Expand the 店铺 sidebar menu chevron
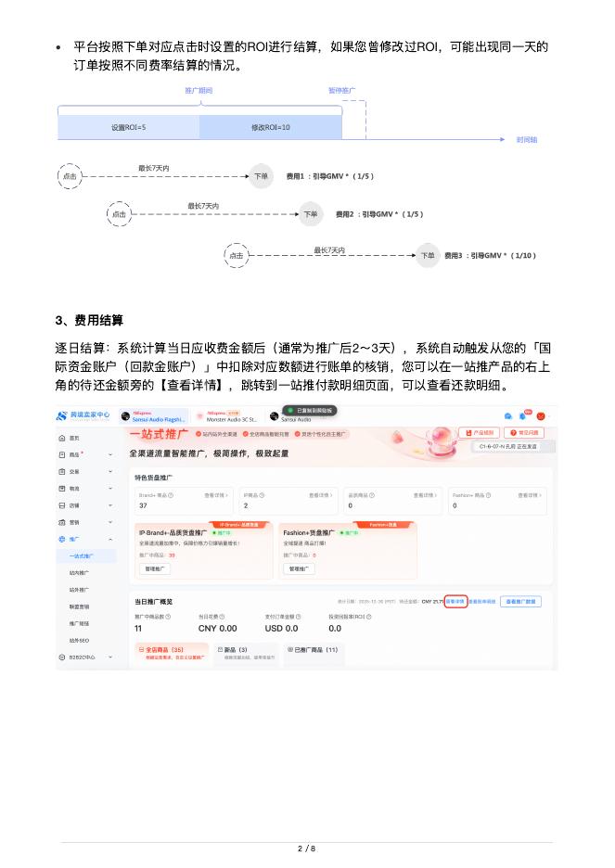The image size is (615, 868). click(x=110, y=505)
